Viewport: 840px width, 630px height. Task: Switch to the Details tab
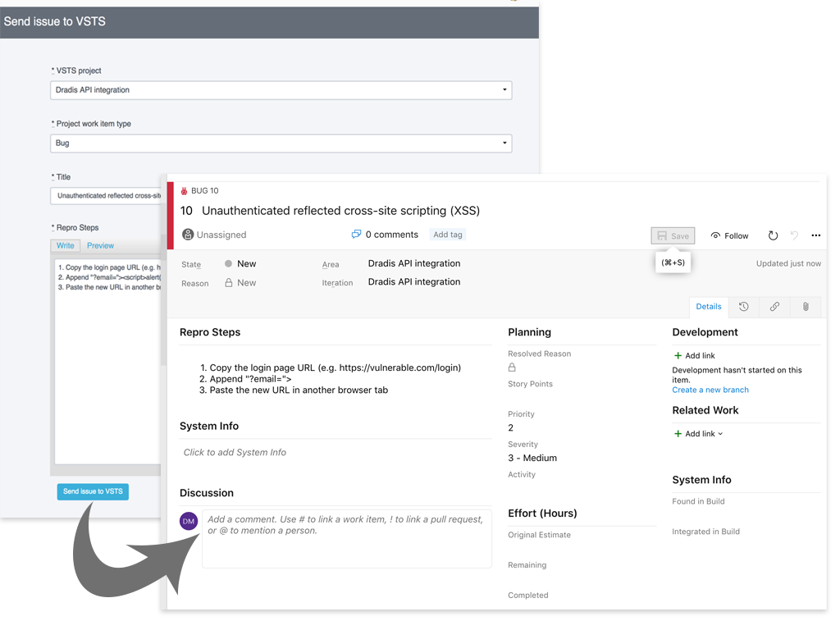click(x=708, y=307)
